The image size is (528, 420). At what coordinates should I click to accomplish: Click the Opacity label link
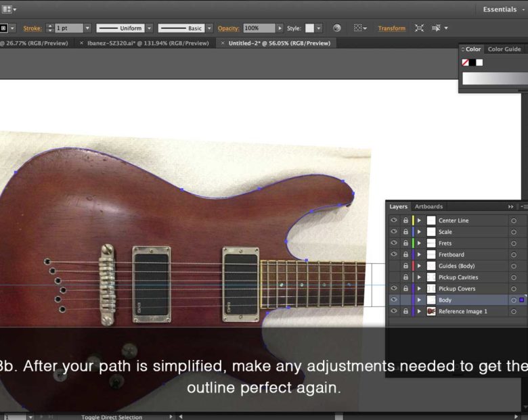pyautogui.click(x=228, y=28)
